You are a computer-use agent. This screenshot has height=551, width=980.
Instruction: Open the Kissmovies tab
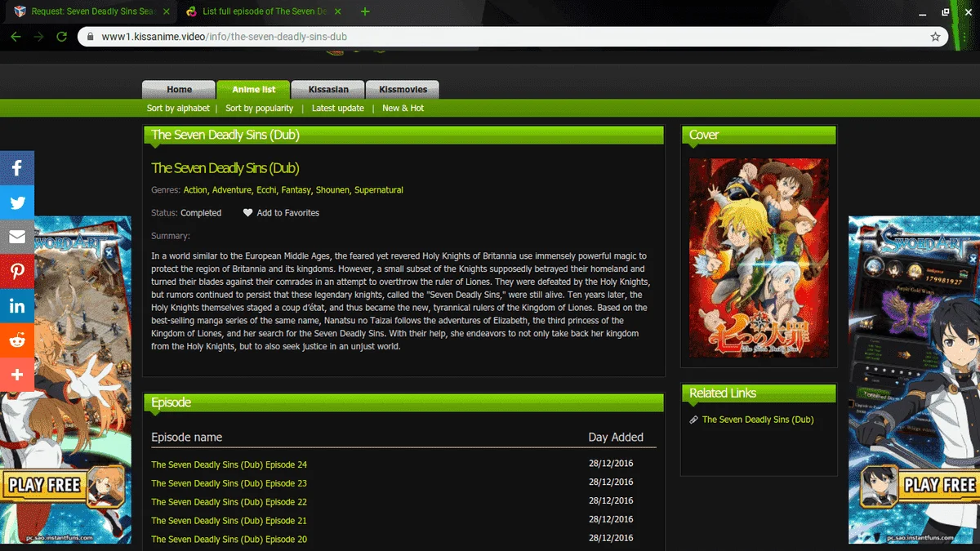tap(403, 90)
